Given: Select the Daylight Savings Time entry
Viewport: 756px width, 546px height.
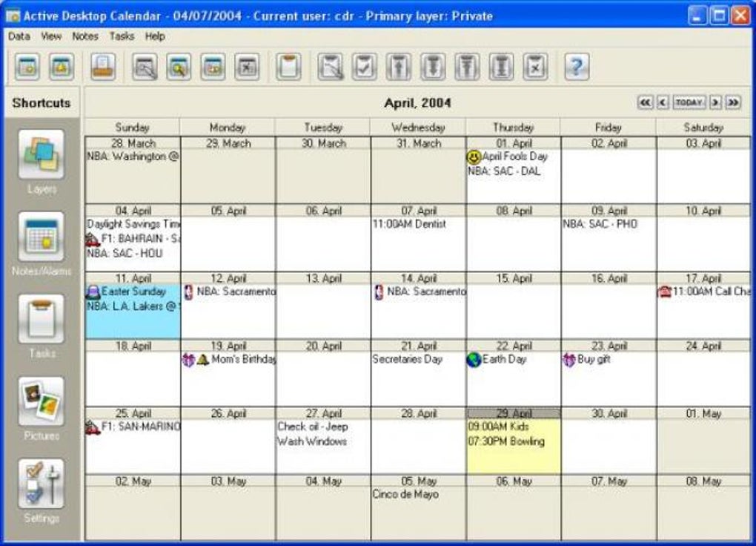Looking at the screenshot, I should click(133, 224).
